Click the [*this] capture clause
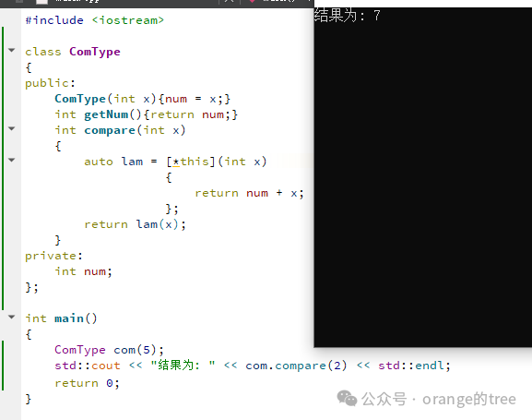 tap(191, 162)
